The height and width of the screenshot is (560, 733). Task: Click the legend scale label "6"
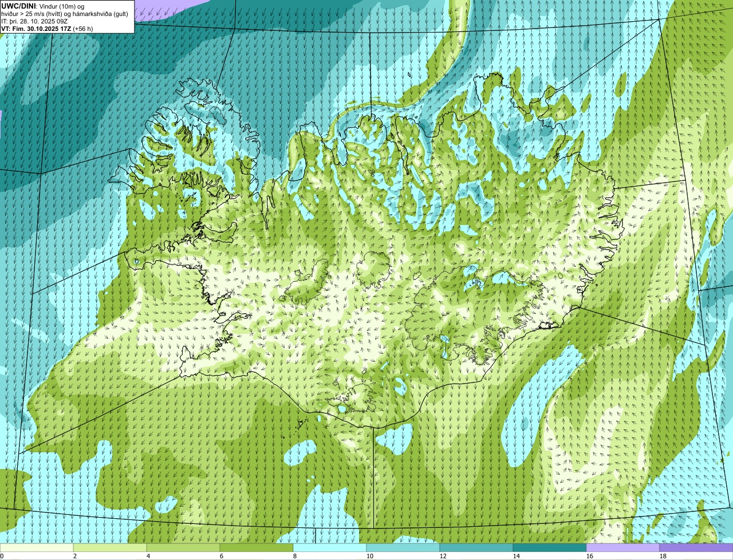(x=222, y=556)
